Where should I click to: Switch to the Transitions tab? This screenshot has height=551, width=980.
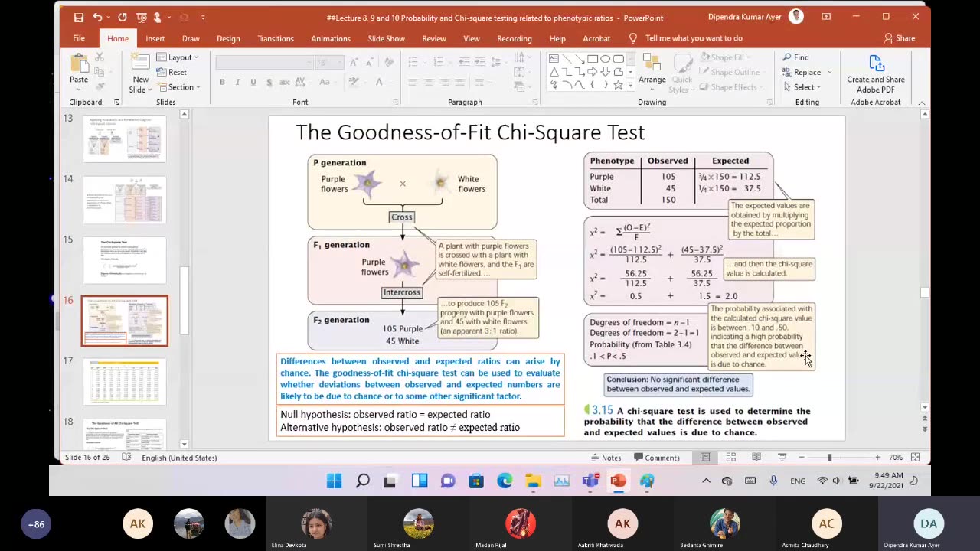(x=276, y=38)
